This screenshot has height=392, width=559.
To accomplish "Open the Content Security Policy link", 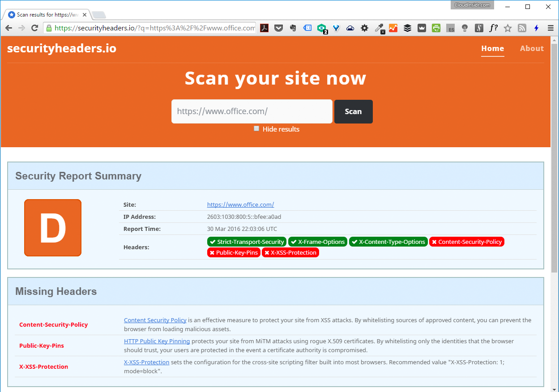I will [155, 320].
